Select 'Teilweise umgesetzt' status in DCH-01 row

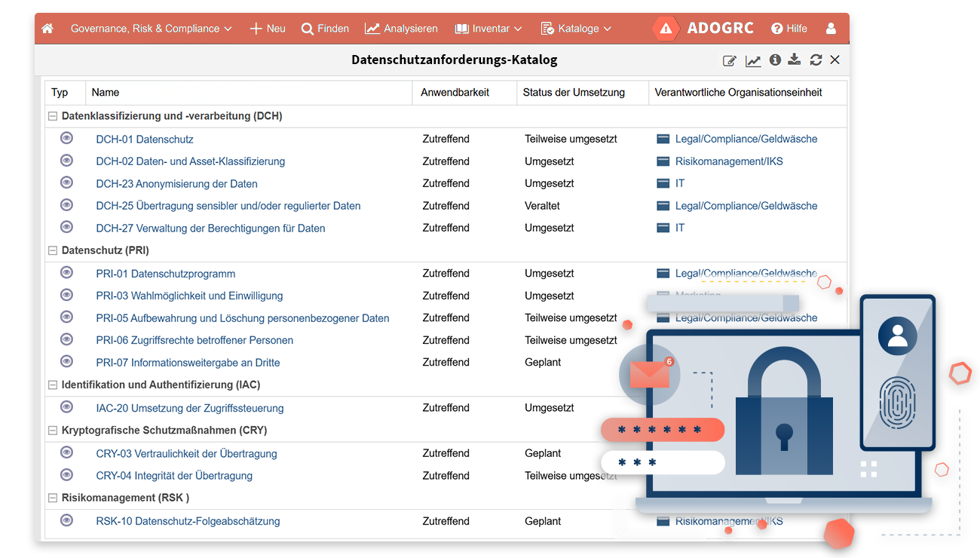point(571,139)
